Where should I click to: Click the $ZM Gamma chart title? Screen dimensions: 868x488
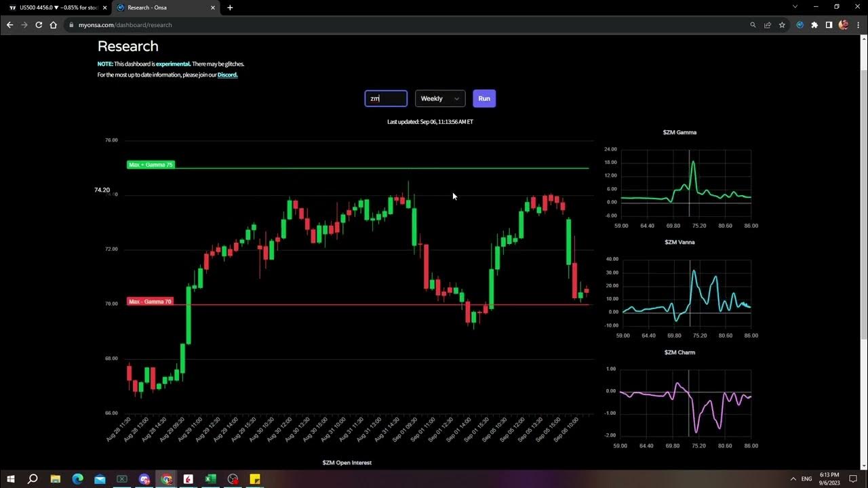[679, 132]
